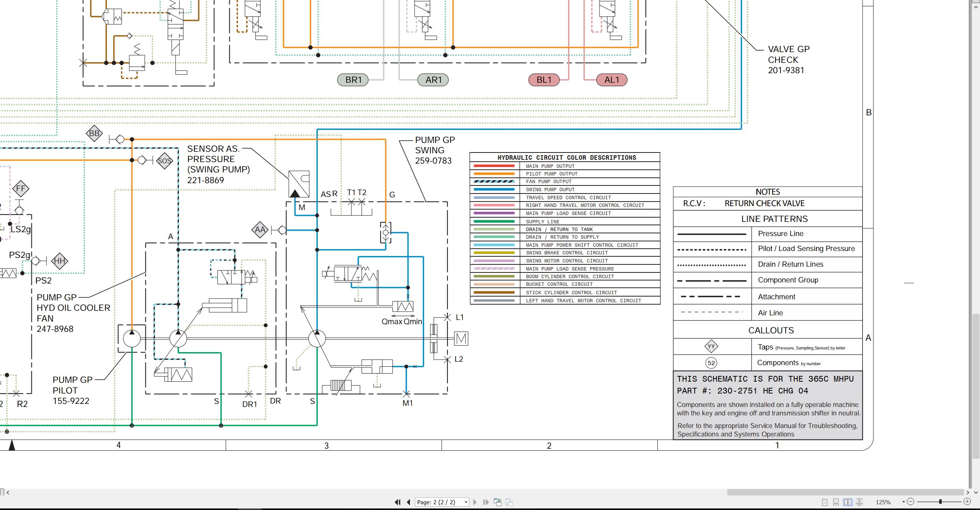Screen dimensions: 980x510
Task: Click the M1 port label
Action: click(x=408, y=403)
